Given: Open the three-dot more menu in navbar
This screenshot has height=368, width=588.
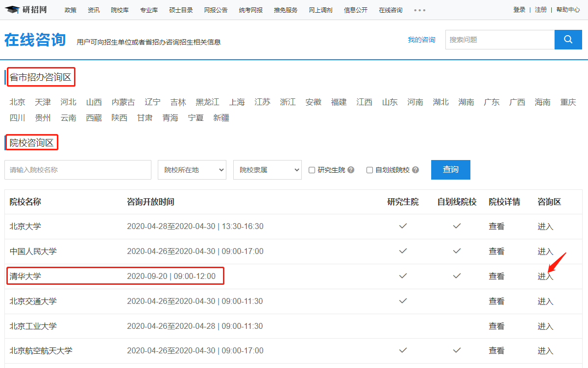Looking at the screenshot, I should [x=419, y=10].
